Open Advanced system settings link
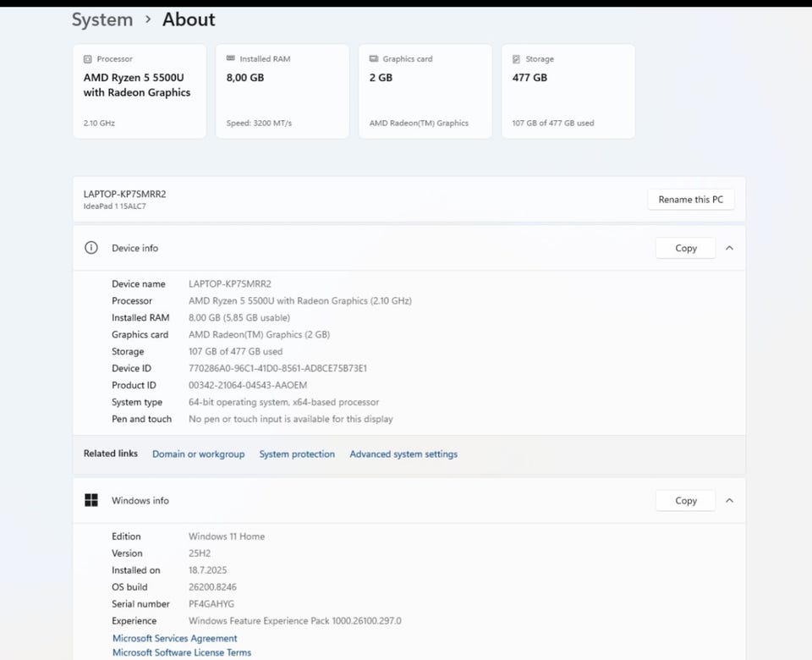812x660 pixels. click(403, 454)
